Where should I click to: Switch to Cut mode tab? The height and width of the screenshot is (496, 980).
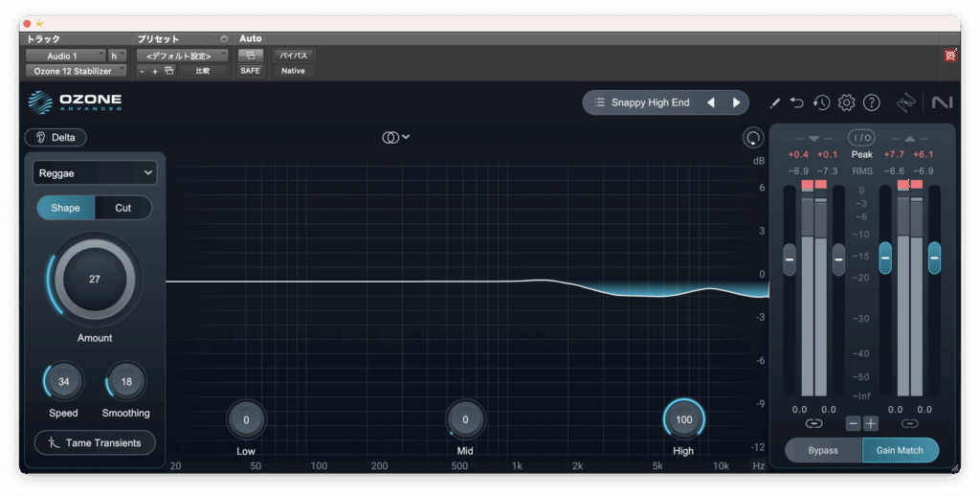click(122, 208)
